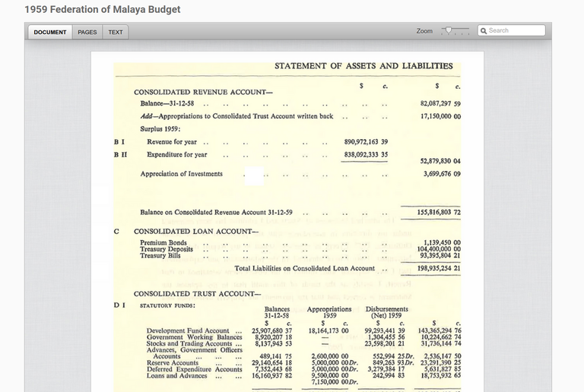
Task: Click the Consolidated Loan Account heading
Action: (x=196, y=231)
